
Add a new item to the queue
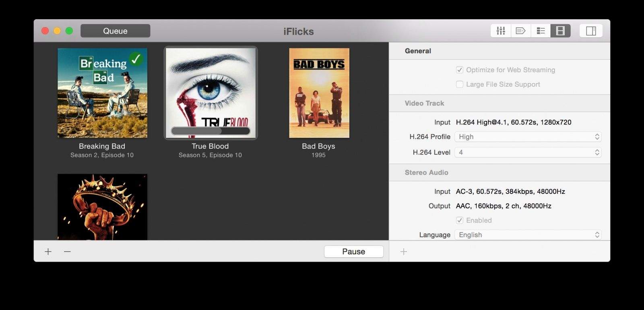48,252
